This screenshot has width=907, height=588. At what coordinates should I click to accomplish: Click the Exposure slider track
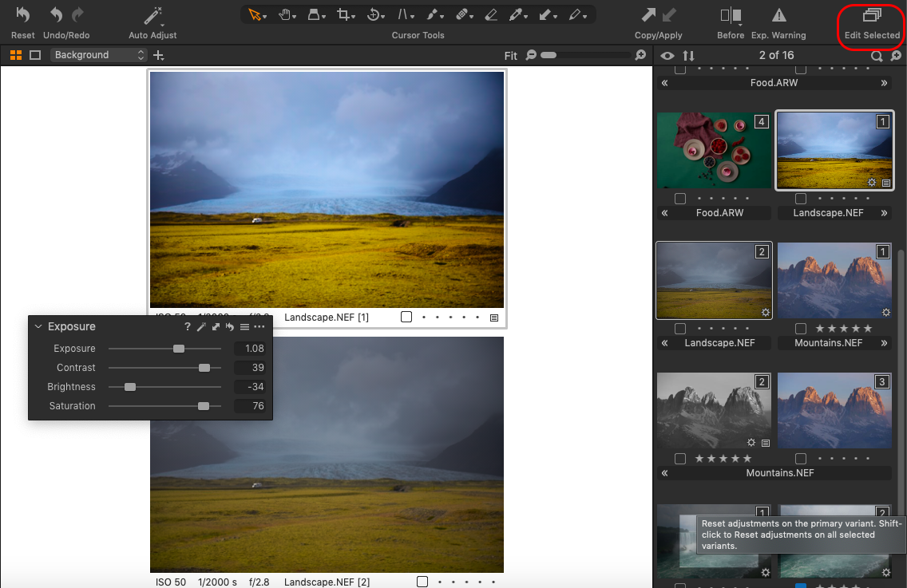[164, 349]
